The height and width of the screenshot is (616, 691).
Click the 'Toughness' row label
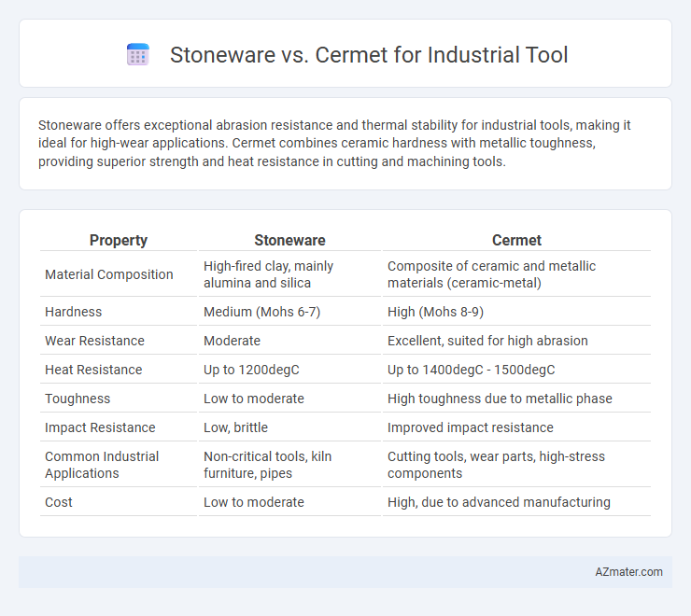click(78, 399)
